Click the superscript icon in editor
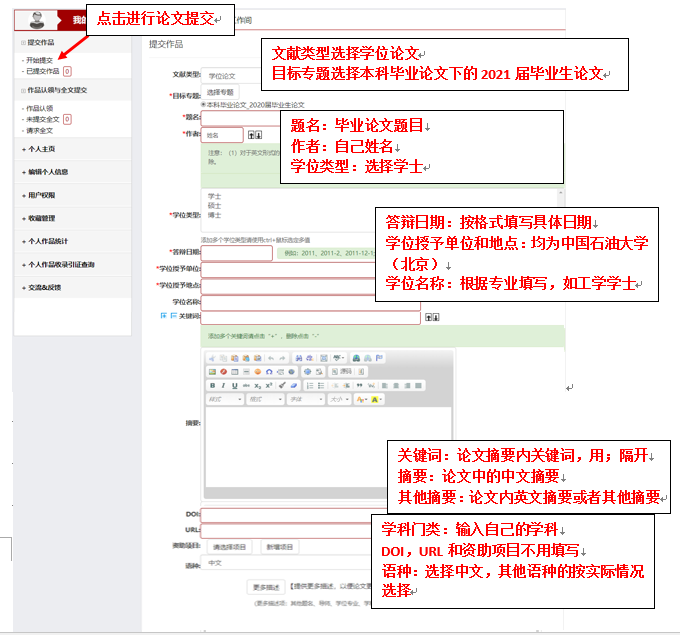The image size is (680, 635). pyautogui.click(x=268, y=385)
